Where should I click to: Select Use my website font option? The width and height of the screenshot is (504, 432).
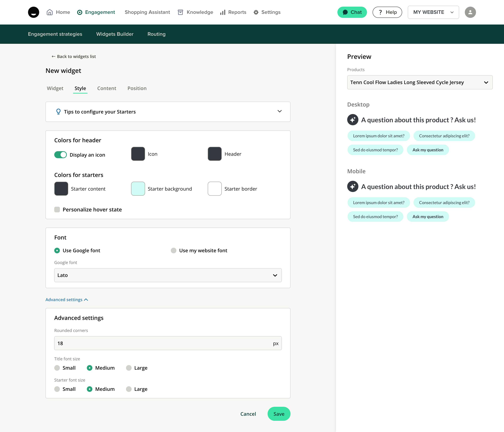coord(173,250)
